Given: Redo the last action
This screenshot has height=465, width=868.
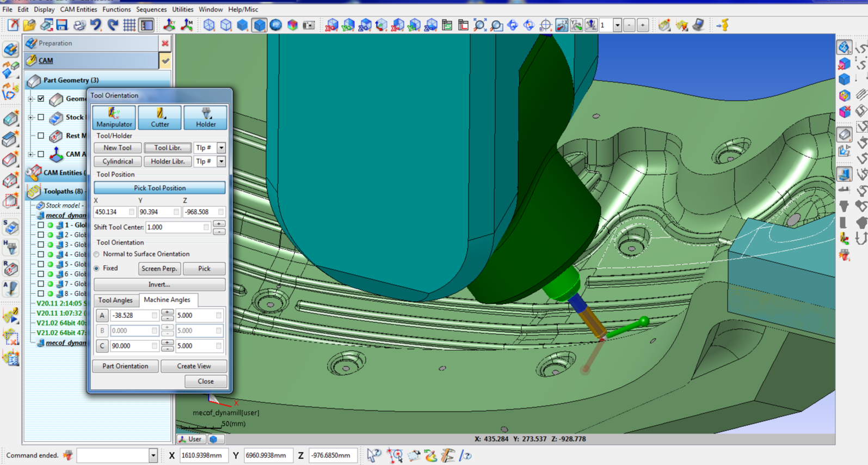Looking at the screenshot, I should click(x=113, y=25).
